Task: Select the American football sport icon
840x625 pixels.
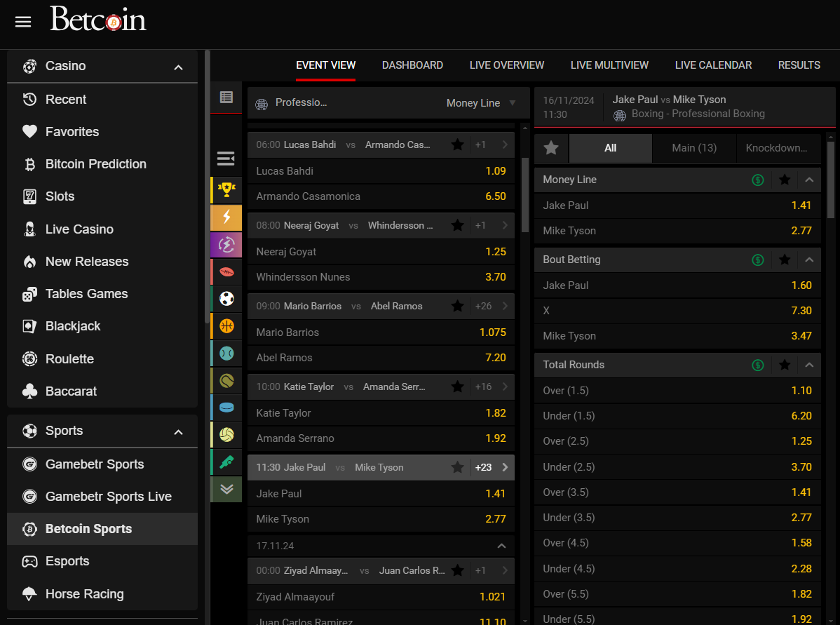Action: pyautogui.click(x=226, y=271)
